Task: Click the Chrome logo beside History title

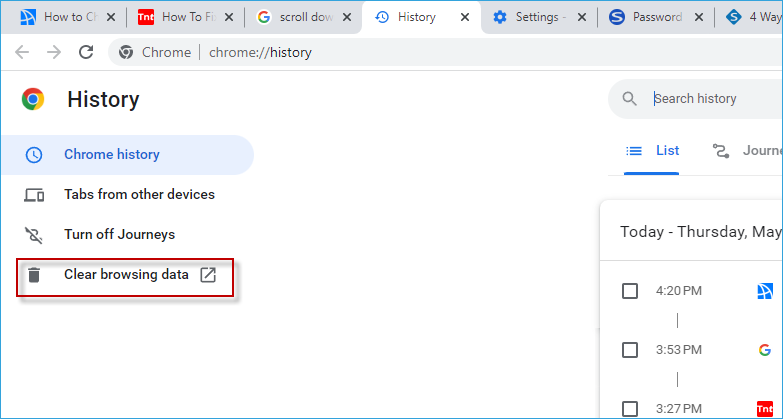Action: click(x=33, y=99)
